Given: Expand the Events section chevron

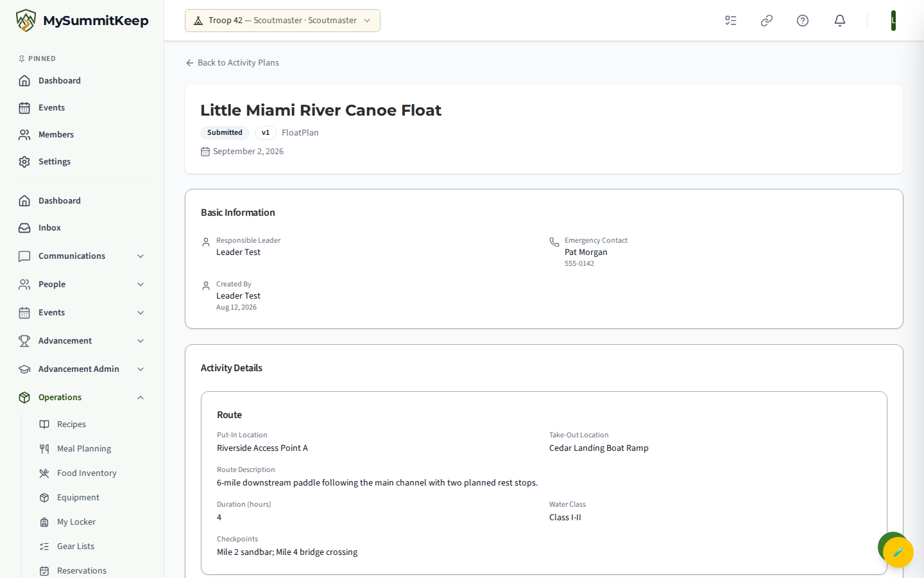Looking at the screenshot, I should tap(141, 313).
